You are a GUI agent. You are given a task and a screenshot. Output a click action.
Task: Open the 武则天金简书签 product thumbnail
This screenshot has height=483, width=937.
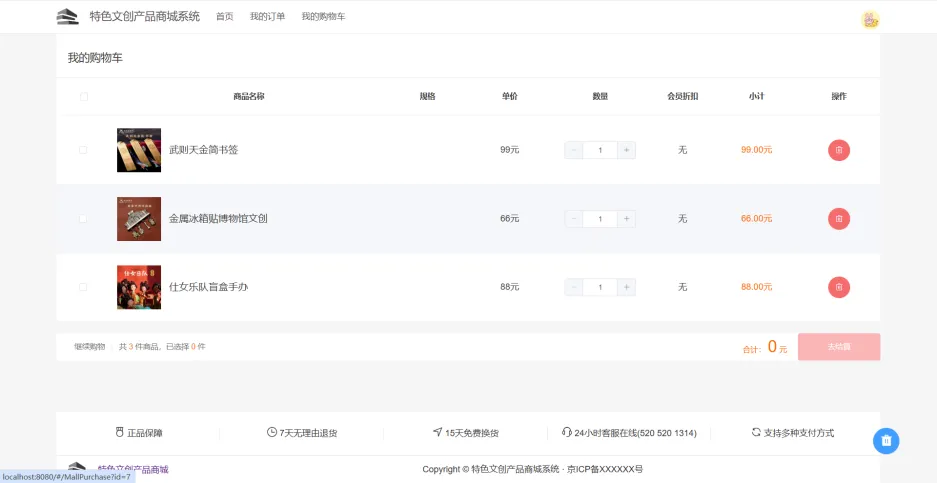pyautogui.click(x=138, y=150)
